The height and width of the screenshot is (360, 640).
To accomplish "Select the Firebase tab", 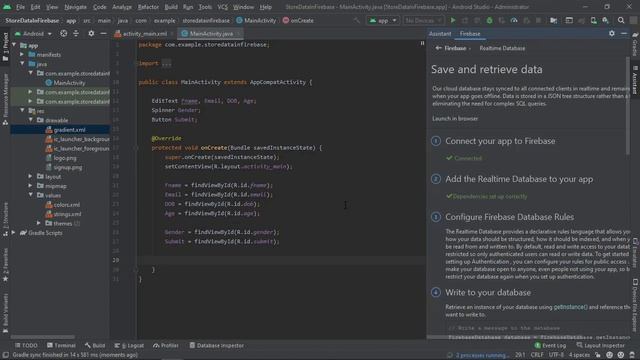I will pos(470,34).
